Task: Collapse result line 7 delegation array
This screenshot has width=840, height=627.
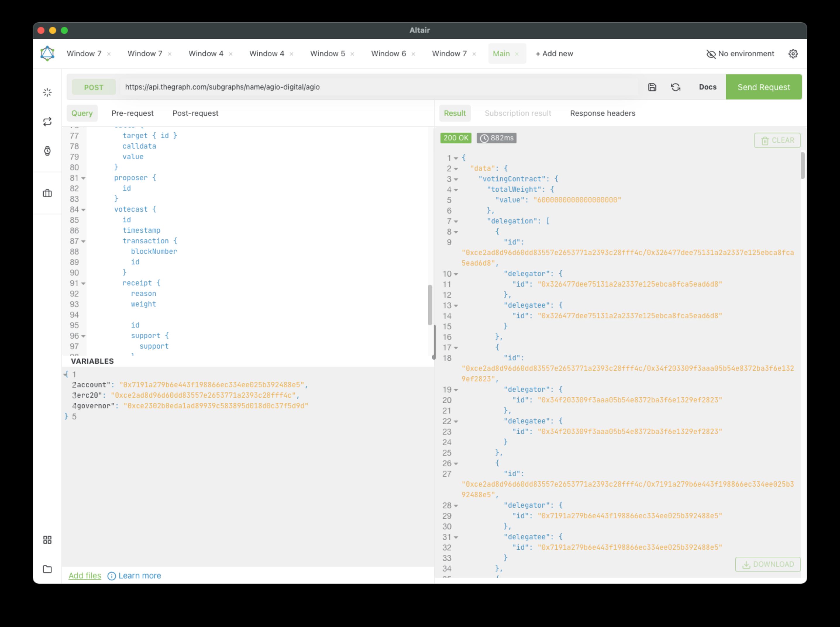Action: click(456, 221)
